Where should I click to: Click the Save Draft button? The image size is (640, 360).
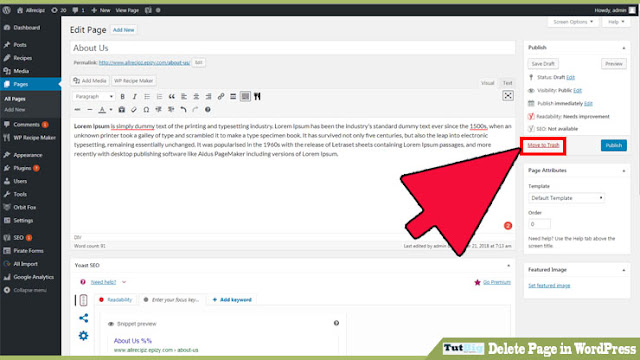(543, 64)
